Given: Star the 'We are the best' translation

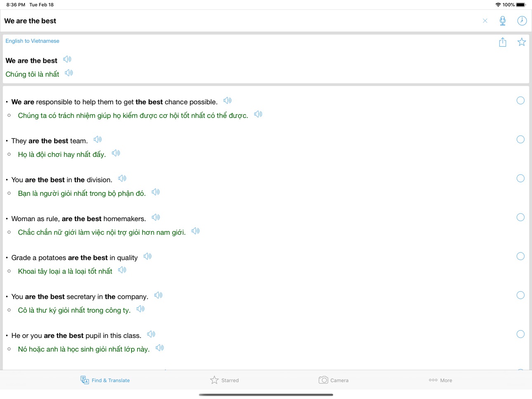Looking at the screenshot, I should [522, 42].
